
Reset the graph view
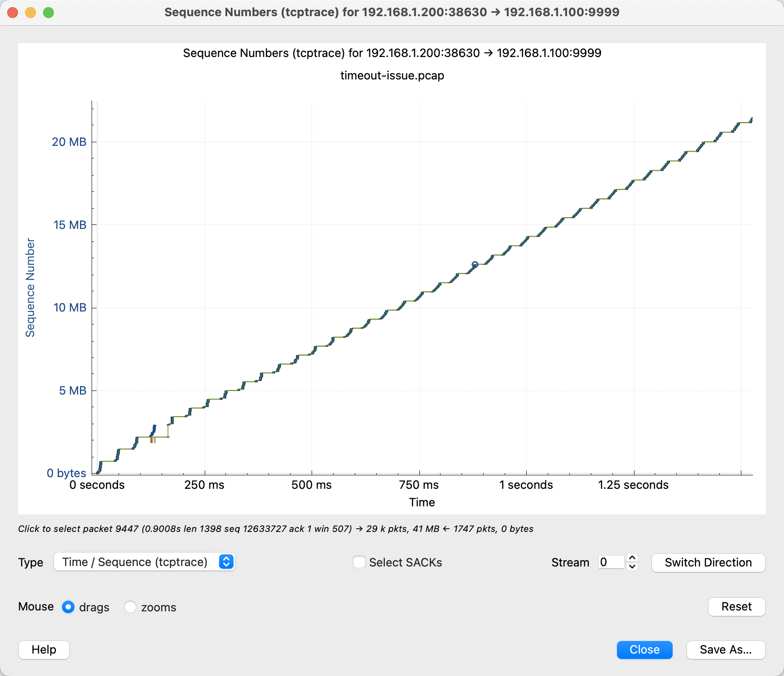[736, 606]
